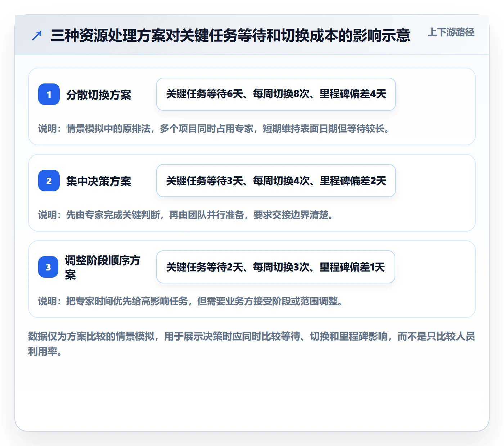Viewport: 504px width, 446px height.
Task: Click the description starting 说明：情景模拟中的原排法
Action: pyautogui.click(x=214, y=129)
